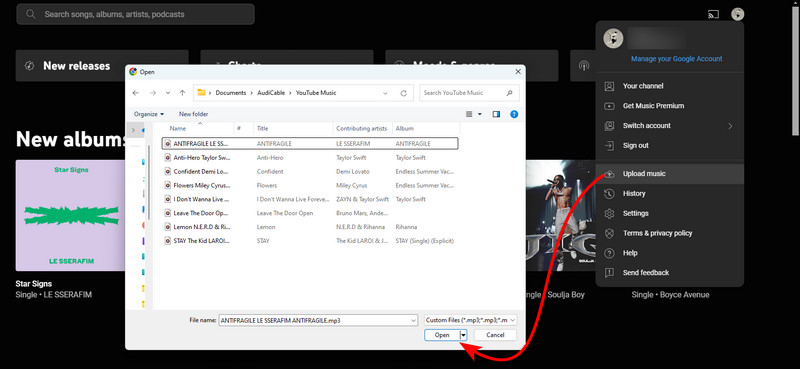This screenshot has height=369, width=800.
Task: Click the Upload music cloud icon
Action: pyautogui.click(x=609, y=174)
